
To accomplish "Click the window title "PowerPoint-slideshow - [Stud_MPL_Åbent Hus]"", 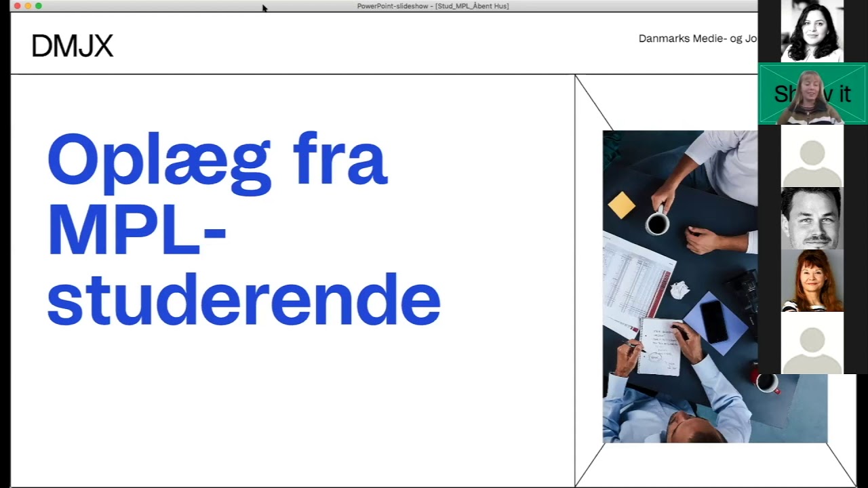I will (433, 6).
